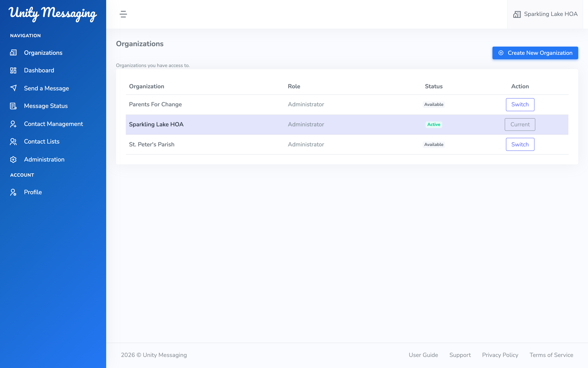Screen dimensions: 588x368
Task: Click Create New Organization button
Action: pyautogui.click(x=535, y=53)
